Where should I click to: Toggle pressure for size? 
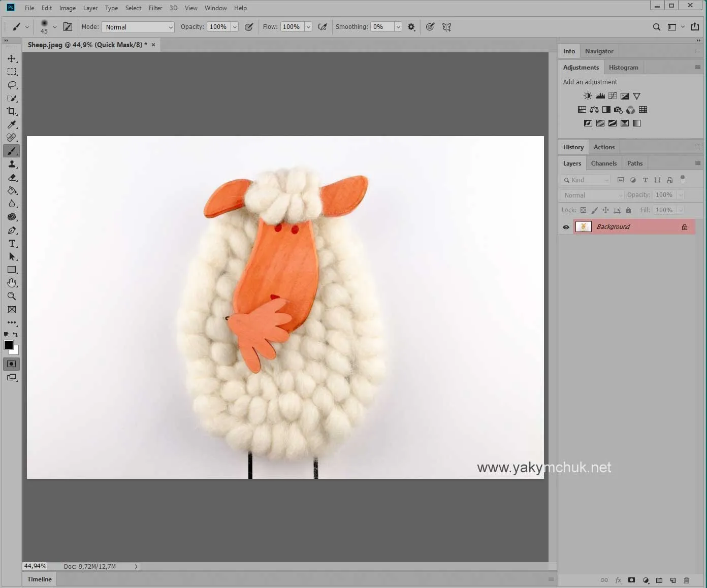430,27
